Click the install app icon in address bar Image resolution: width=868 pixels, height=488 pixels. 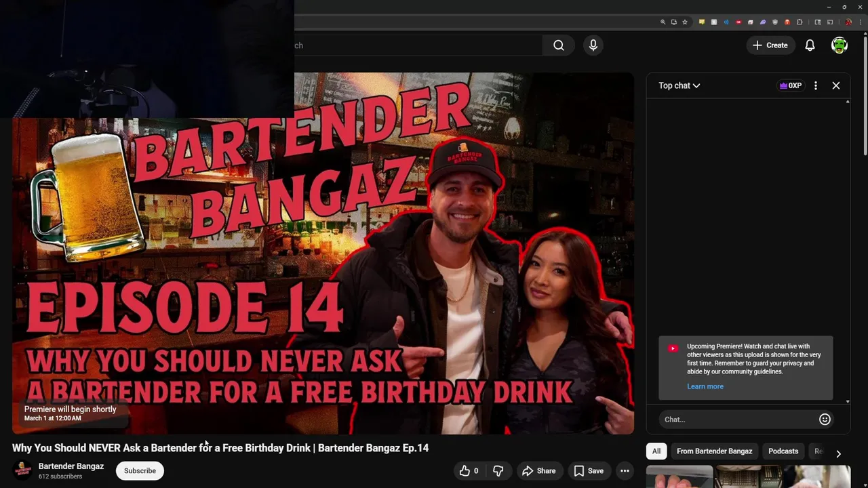click(674, 22)
